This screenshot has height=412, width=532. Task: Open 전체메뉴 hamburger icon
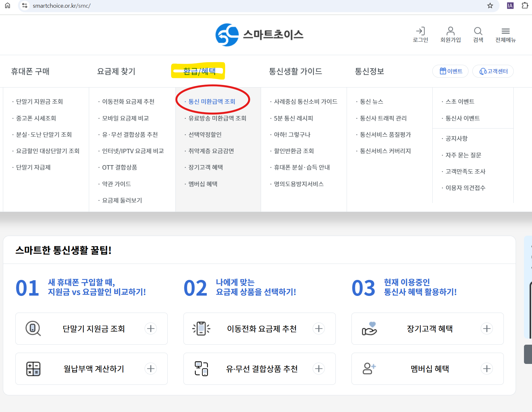[x=505, y=31]
